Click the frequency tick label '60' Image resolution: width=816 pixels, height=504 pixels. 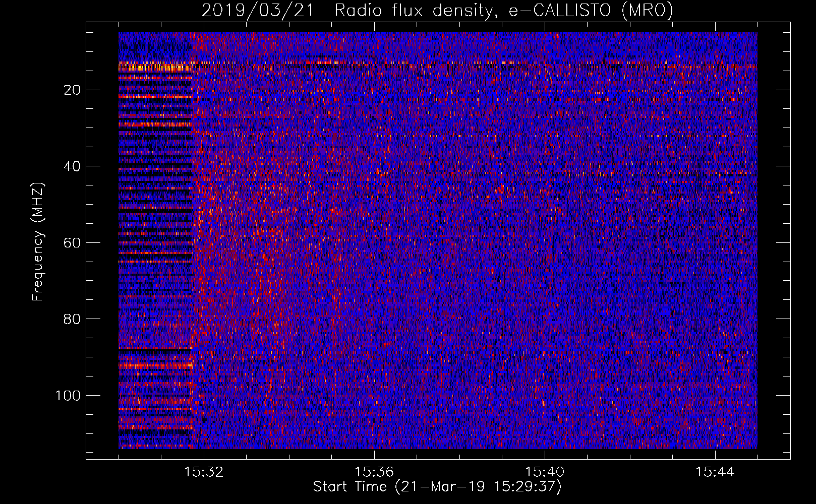pyautogui.click(x=72, y=243)
